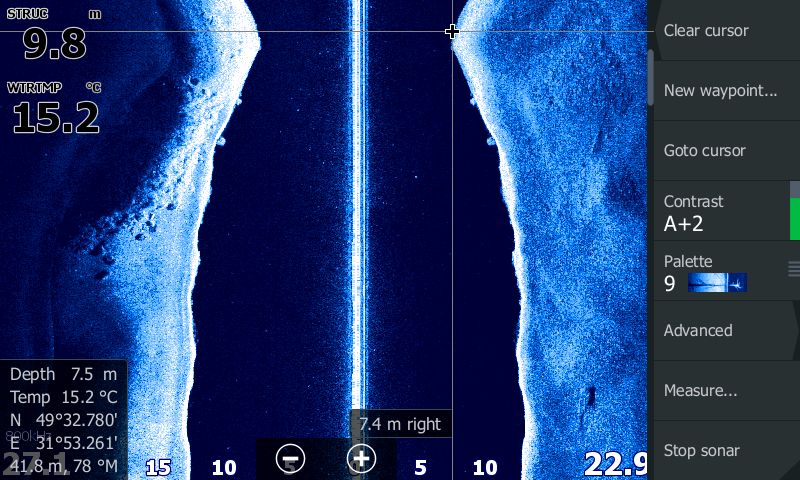Screen dimensions: 800x480
Task: Zoom out with the minus button
Action: point(290,460)
